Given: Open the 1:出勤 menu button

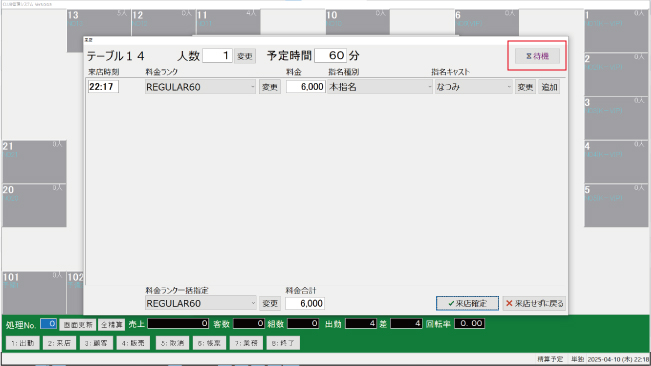Looking at the screenshot, I should pyautogui.click(x=23, y=343).
